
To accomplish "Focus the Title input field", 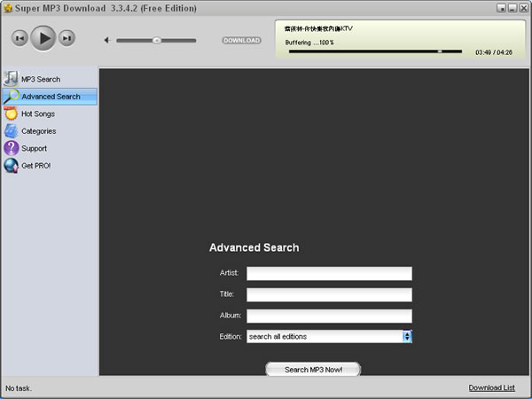I will point(329,295).
